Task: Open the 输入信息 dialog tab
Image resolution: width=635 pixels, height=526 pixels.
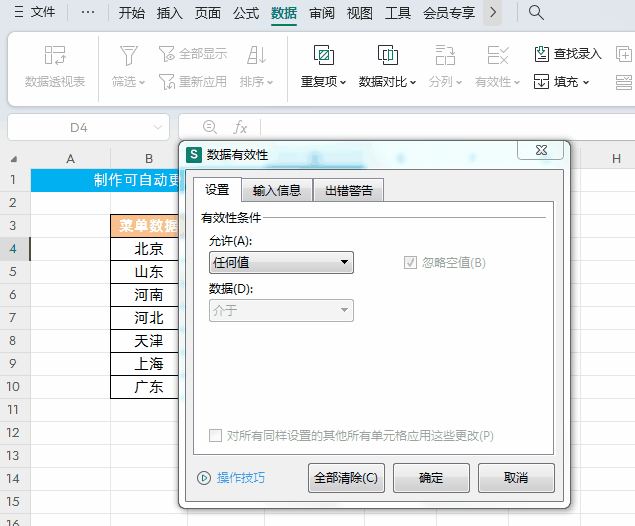Action: click(277, 190)
